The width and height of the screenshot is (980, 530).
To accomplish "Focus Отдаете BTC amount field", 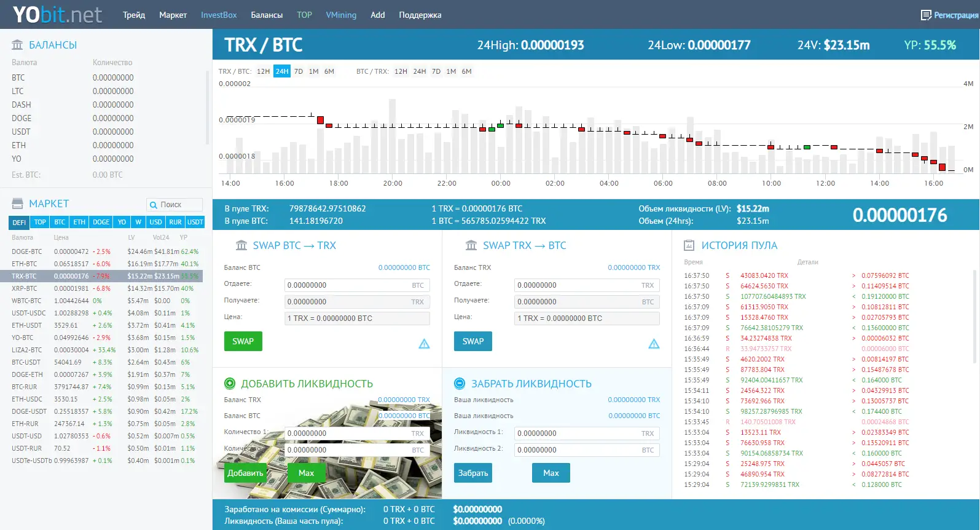I will pyautogui.click(x=358, y=285).
